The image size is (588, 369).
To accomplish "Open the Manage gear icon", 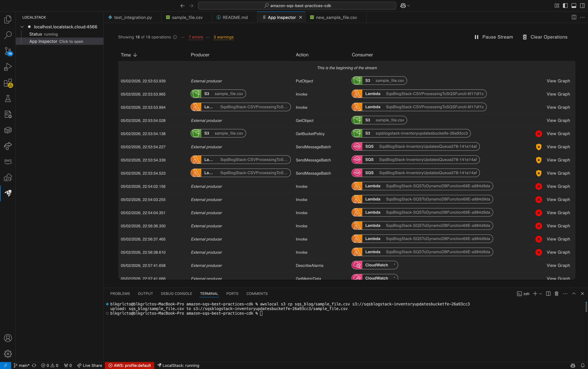I will pyautogui.click(x=8, y=354).
